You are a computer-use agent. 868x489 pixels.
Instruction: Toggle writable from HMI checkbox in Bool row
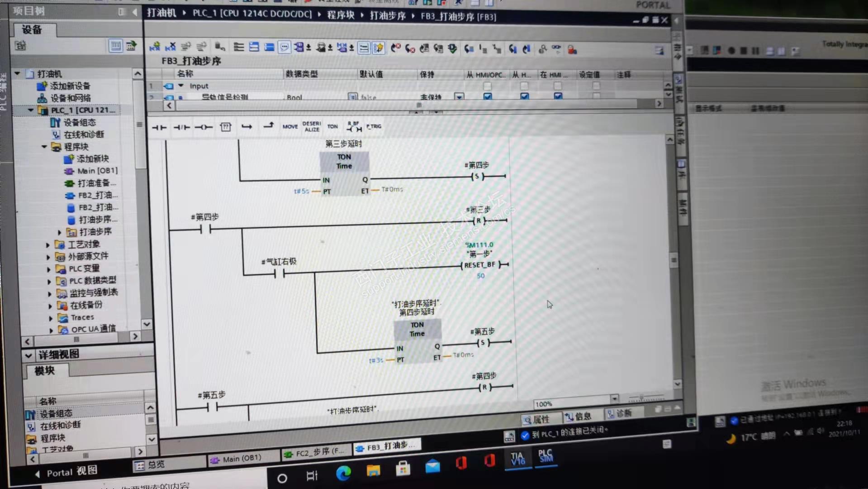(524, 96)
